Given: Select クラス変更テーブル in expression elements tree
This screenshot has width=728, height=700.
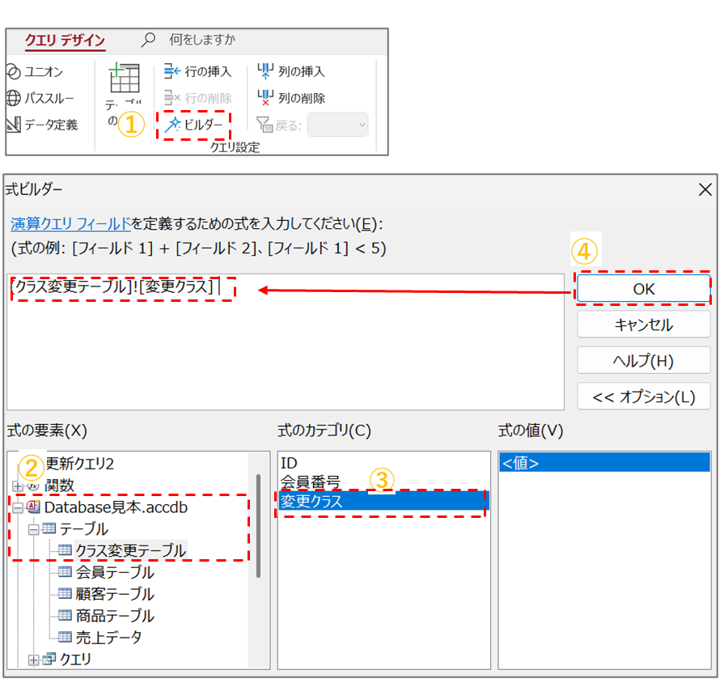Looking at the screenshot, I should click(130, 551).
